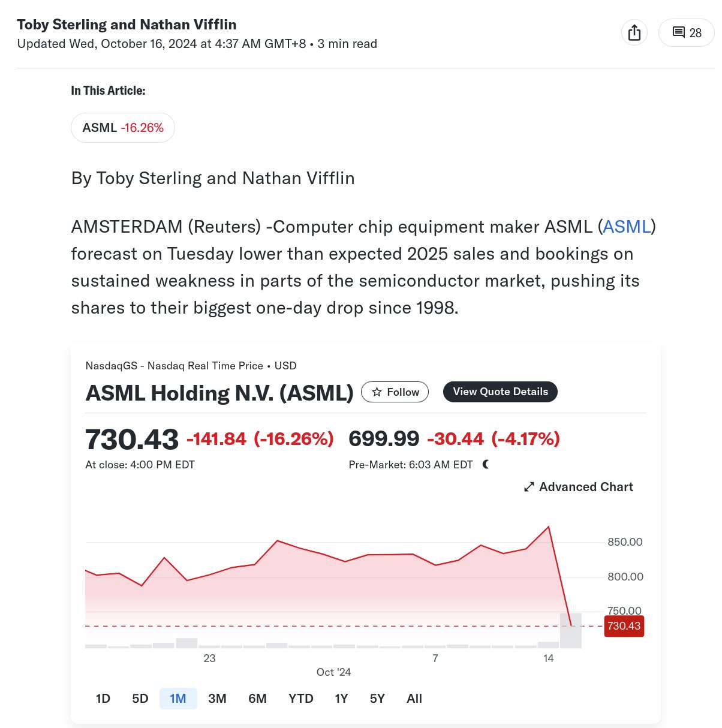
Task: Click the ASML Holding N.V. (ASML) title
Action: pos(219,393)
